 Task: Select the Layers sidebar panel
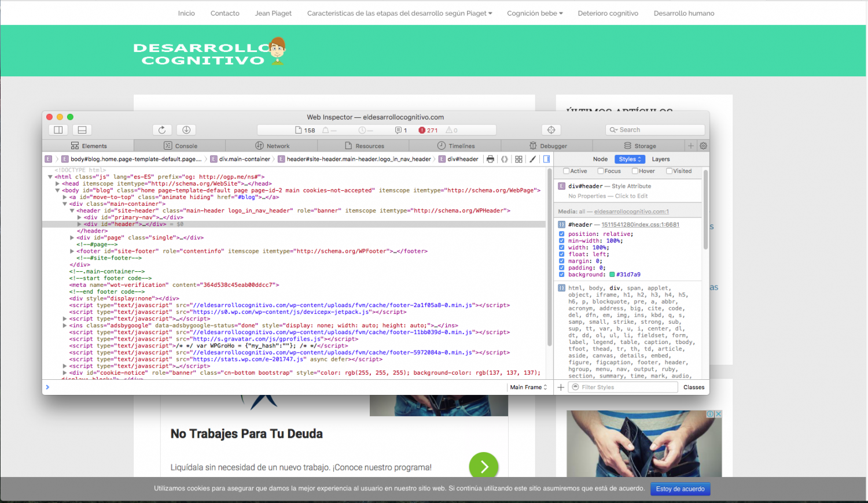[x=661, y=159]
